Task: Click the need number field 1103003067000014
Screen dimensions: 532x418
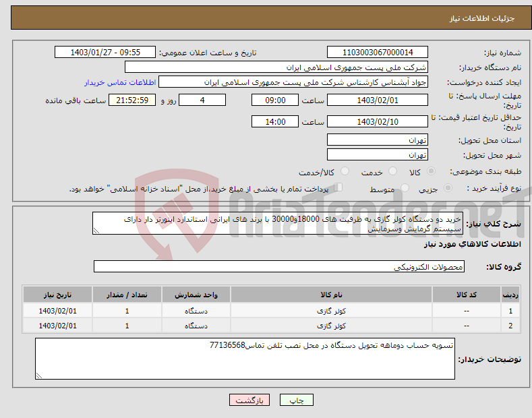Action: (x=378, y=53)
